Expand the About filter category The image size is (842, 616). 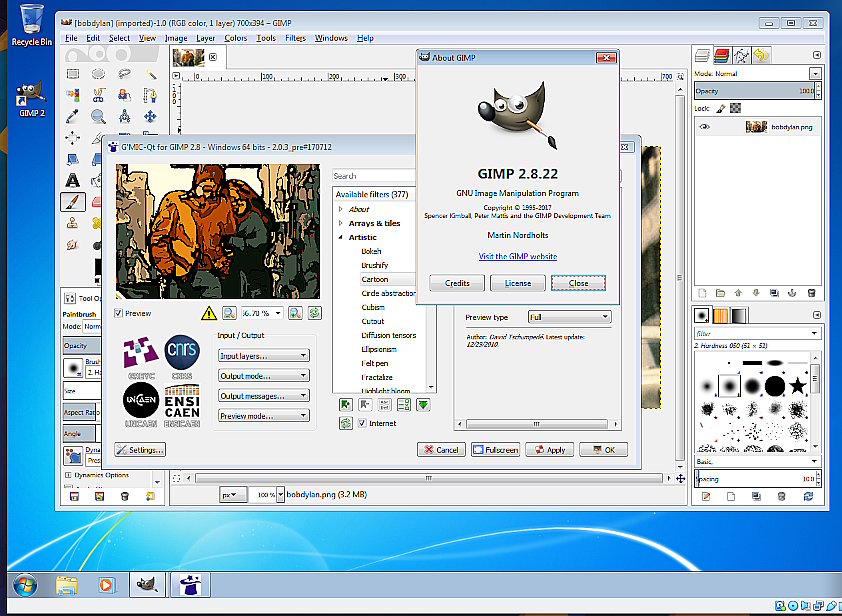340,209
